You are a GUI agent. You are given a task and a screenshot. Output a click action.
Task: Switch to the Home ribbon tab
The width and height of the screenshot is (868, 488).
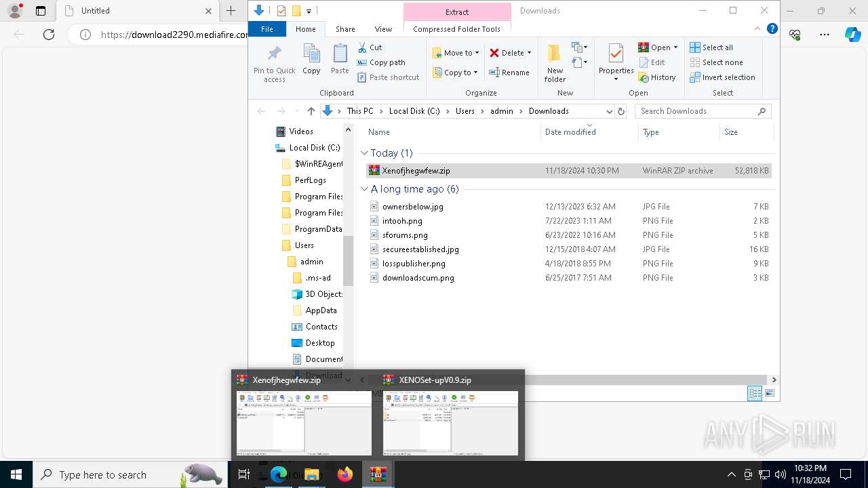coord(305,29)
